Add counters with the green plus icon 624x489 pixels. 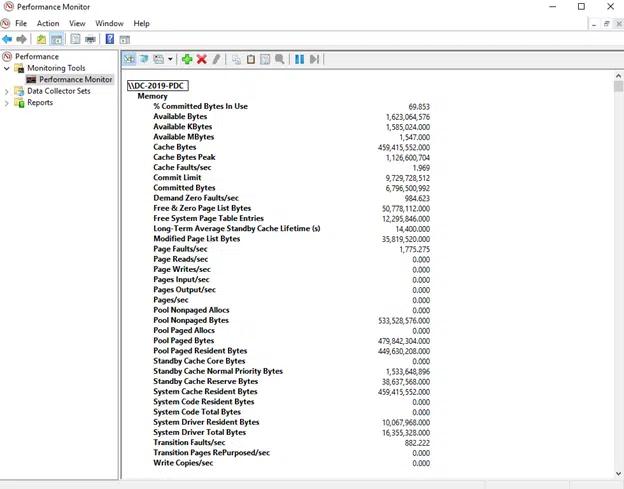click(x=187, y=59)
